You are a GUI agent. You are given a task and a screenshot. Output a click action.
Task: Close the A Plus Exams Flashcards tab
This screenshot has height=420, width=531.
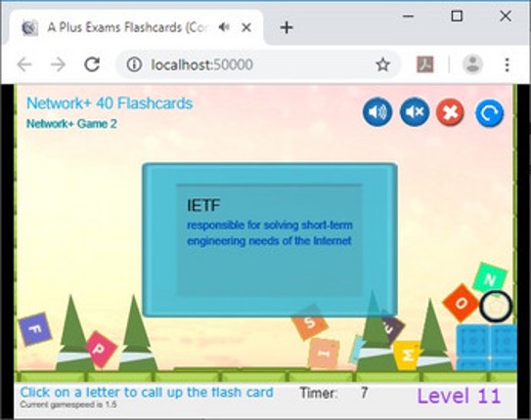[246, 27]
